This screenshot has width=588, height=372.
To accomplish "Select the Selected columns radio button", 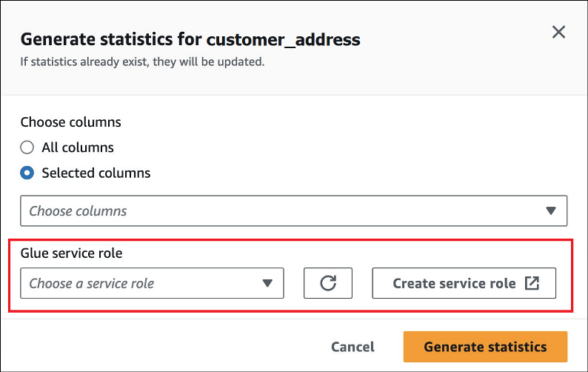I will [27, 173].
